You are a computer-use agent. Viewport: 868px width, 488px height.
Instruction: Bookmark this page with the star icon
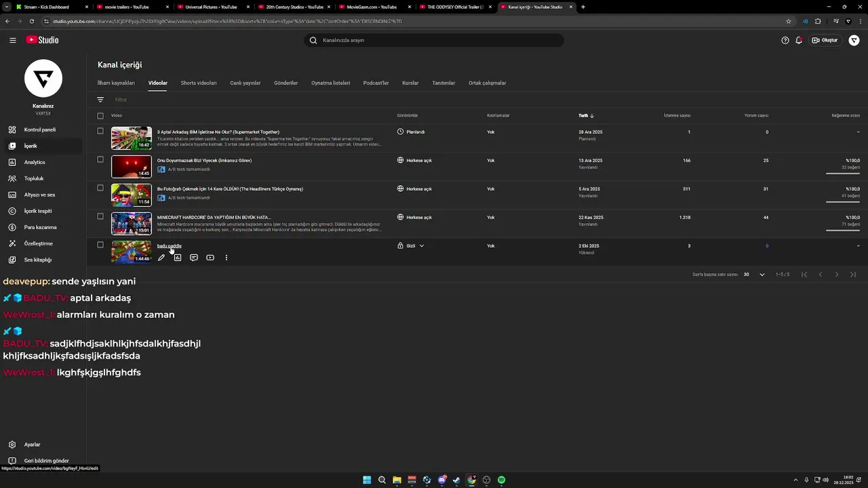tap(789, 21)
